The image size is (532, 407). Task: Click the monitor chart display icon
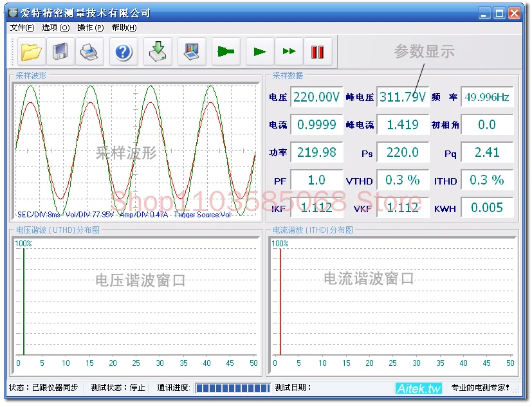tap(192, 52)
